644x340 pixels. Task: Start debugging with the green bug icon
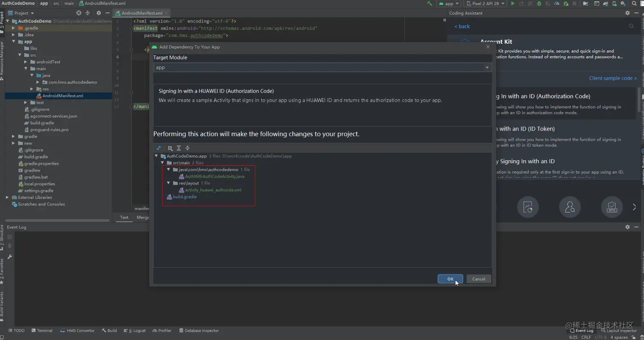[x=539, y=3]
